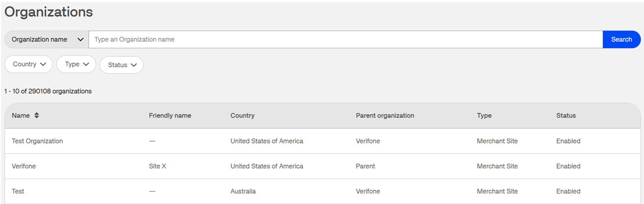Open the Organization name search-type dropdown
This screenshot has height=204, width=644.
[x=47, y=39]
